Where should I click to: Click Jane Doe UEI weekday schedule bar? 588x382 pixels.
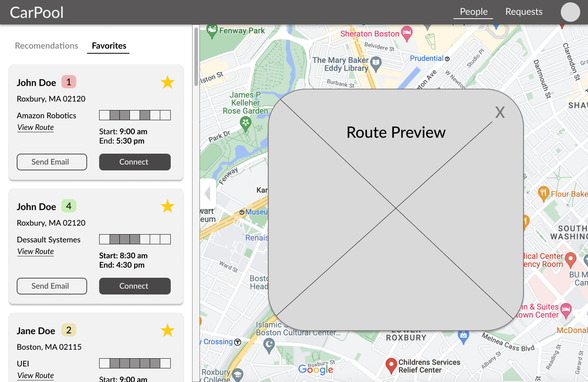pyautogui.click(x=135, y=363)
